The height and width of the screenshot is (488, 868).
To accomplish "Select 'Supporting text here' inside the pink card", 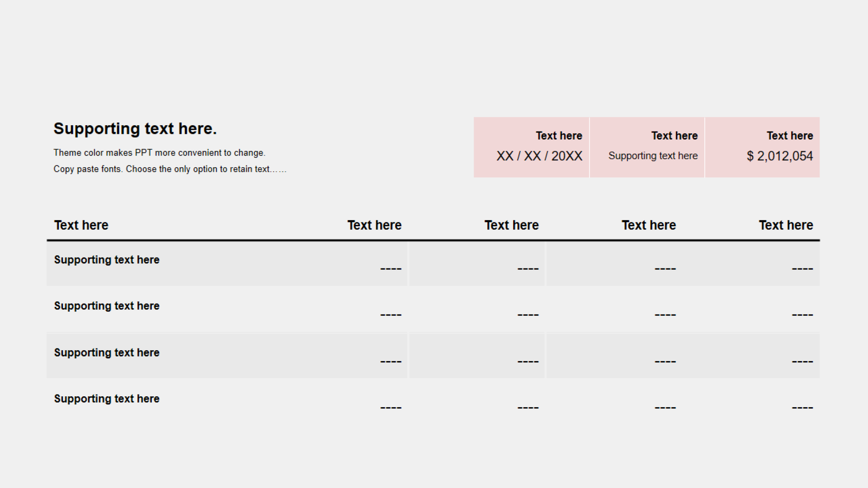I will pyautogui.click(x=653, y=156).
